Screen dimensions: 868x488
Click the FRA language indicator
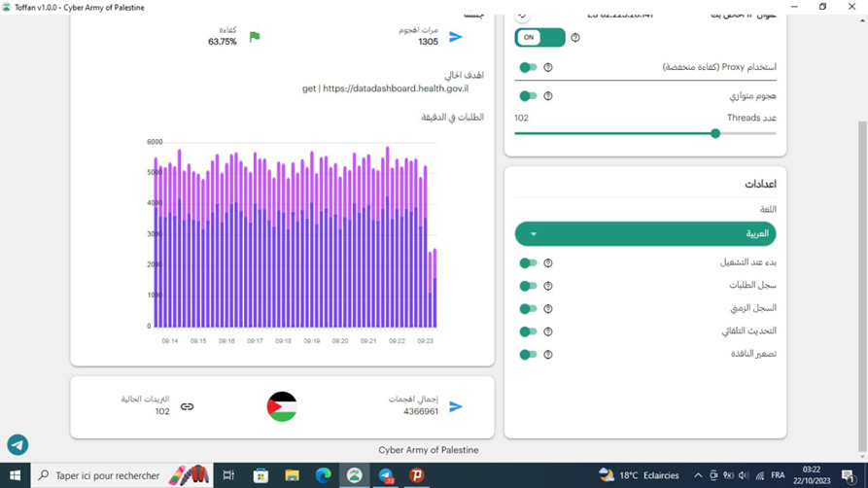[x=778, y=475]
